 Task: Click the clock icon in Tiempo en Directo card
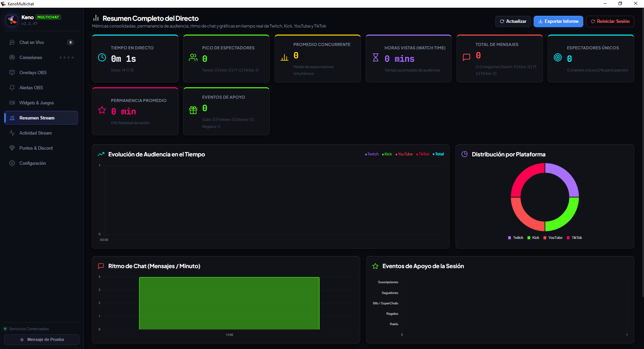(x=102, y=57)
